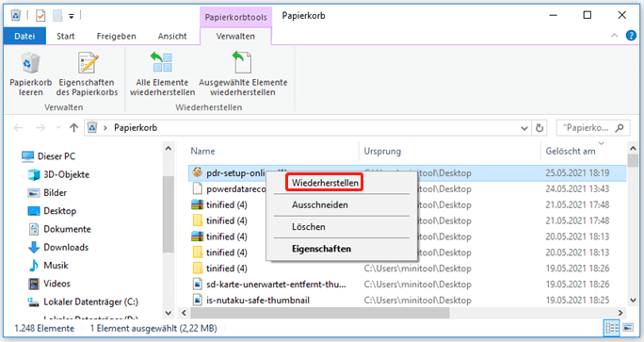Screen dimensions: 644x342
Task: Open the quick access toolbar dropdown arrow
Action: [71, 16]
